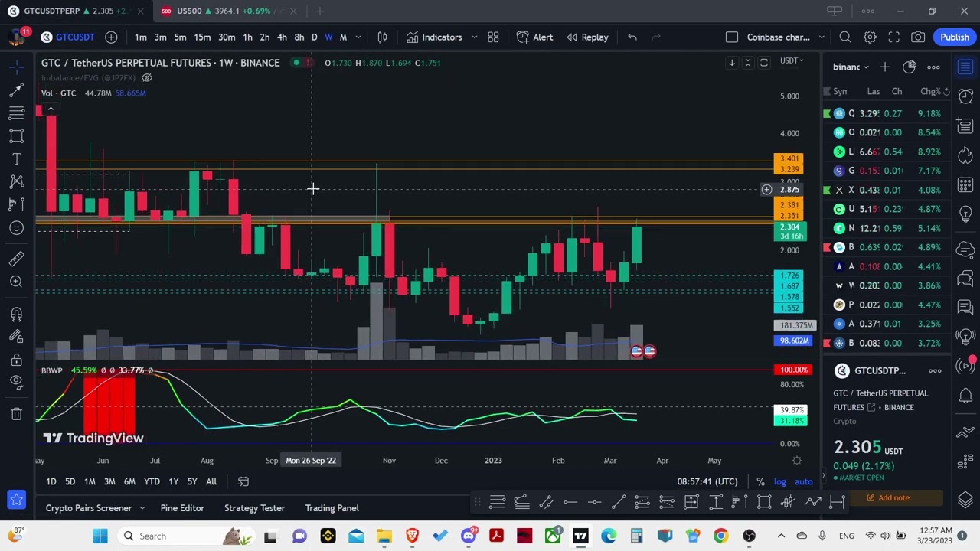
Task: Expand the USDT currency dropdown
Action: point(791,60)
